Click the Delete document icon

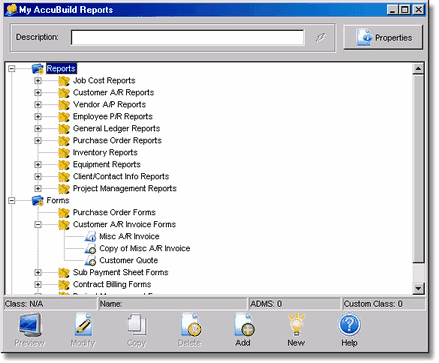pyautogui.click(x=191, y=325)
